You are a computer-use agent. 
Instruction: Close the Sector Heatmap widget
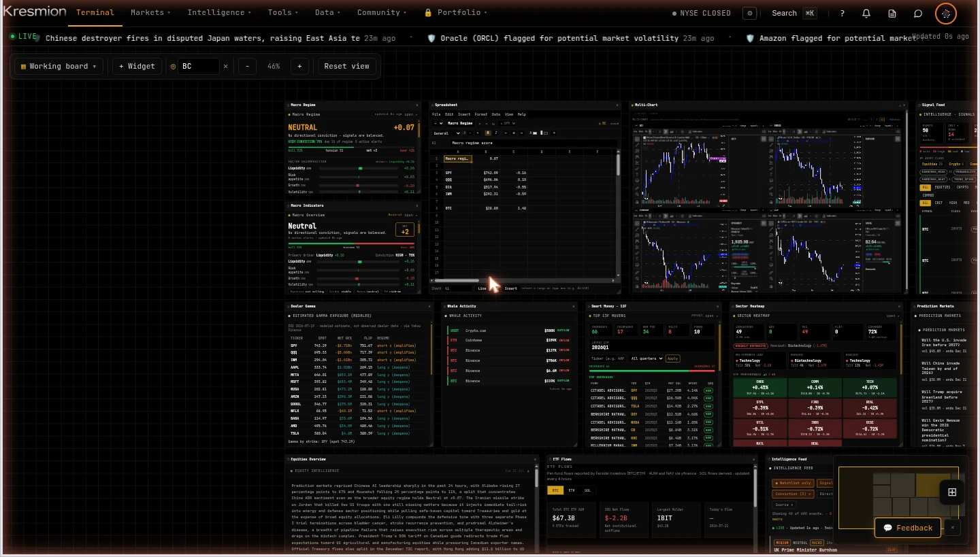coord(899,306)
